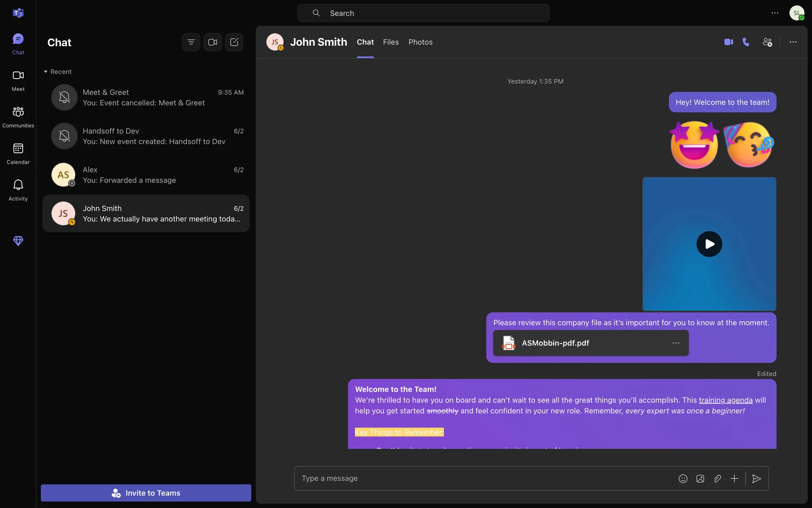This screenshot has width=812, height=508.
Task: Compose a new chat message
Action: pyautogui.click(x=234, y=42)
